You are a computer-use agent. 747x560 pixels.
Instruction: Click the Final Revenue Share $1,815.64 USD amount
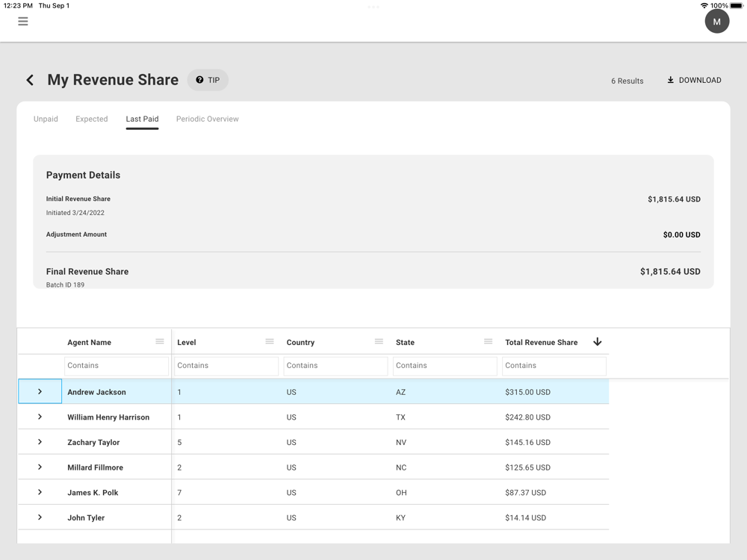pyautogui.click(x=670, y=272)
